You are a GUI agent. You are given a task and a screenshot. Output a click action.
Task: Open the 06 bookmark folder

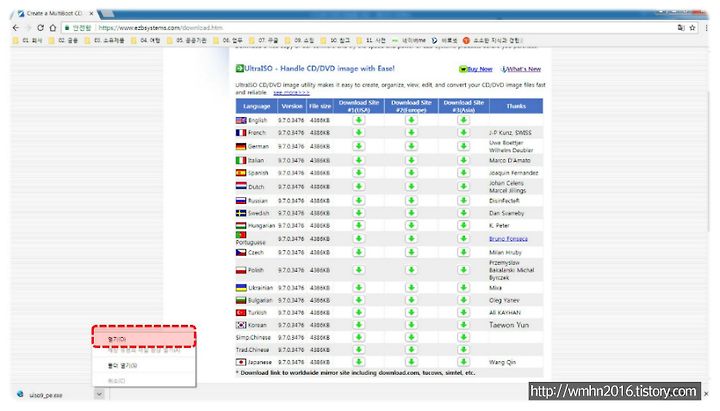click(228, 40)
